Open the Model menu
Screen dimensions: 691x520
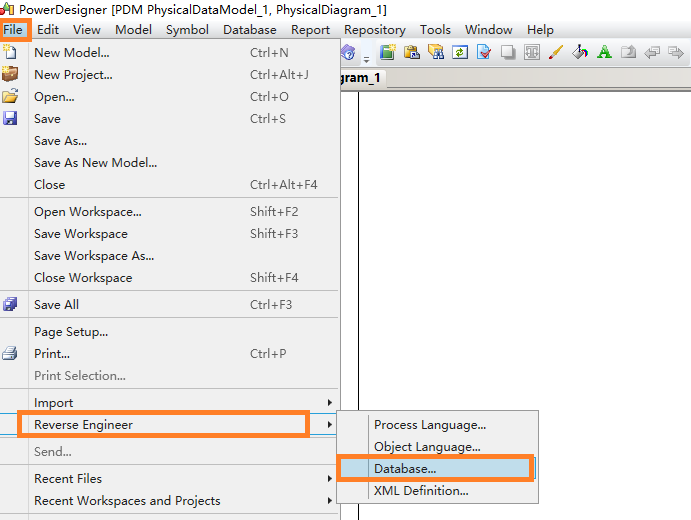coord(133,30)
